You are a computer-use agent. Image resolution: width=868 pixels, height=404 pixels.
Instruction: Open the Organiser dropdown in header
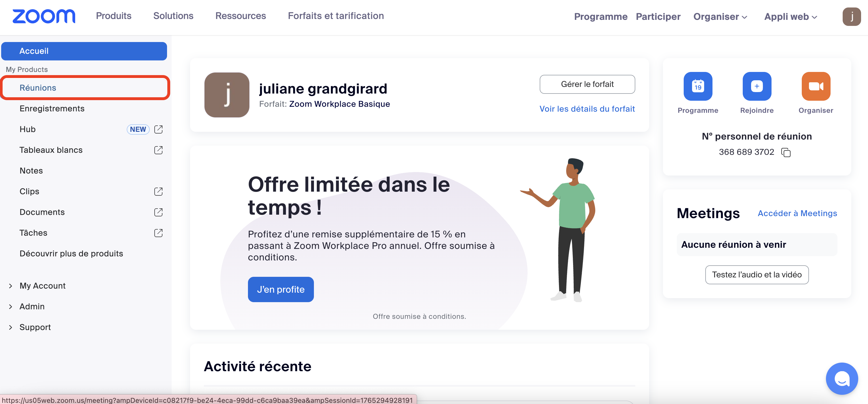[x=720, y=16]
